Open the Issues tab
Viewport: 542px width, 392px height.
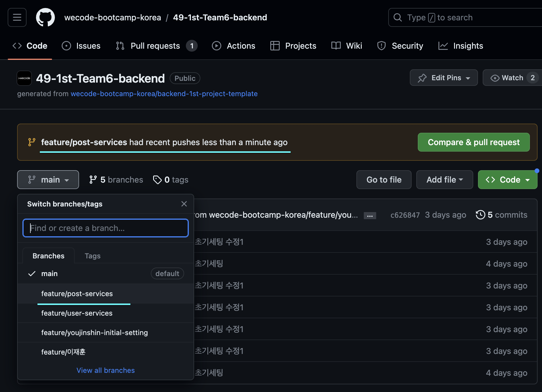[81, 46]
